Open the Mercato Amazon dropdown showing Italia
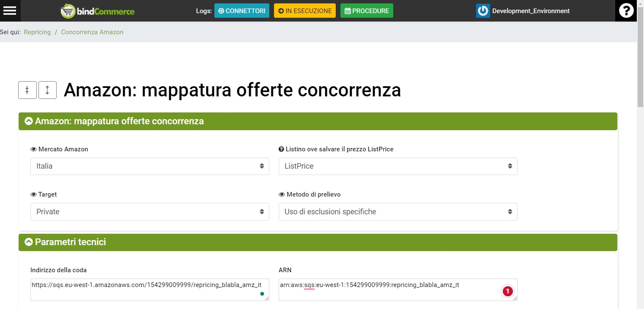The height and width of the screenshot is (309, 644). point(150,166)
